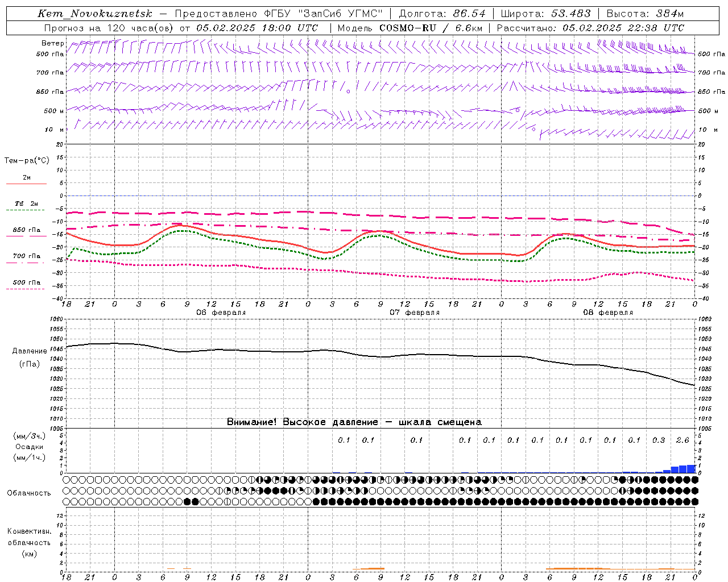Select the 700 гПа entry in temperature legend

26,256
